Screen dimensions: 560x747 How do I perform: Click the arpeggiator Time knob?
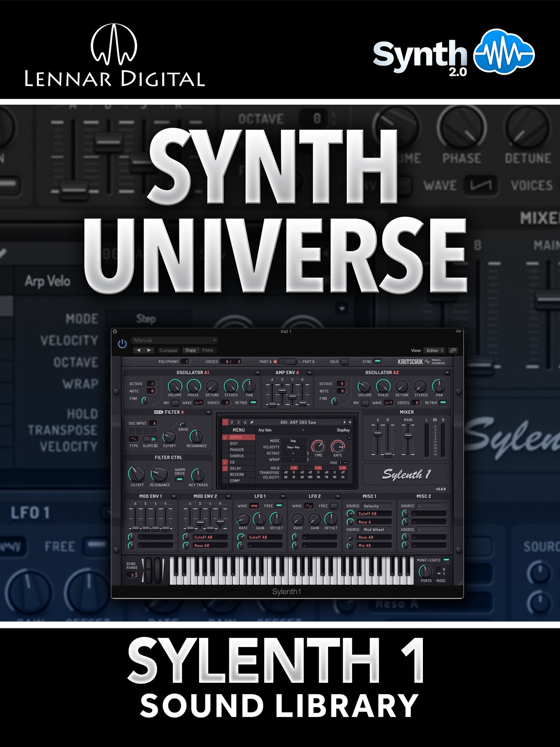click(x=318, y=446)
